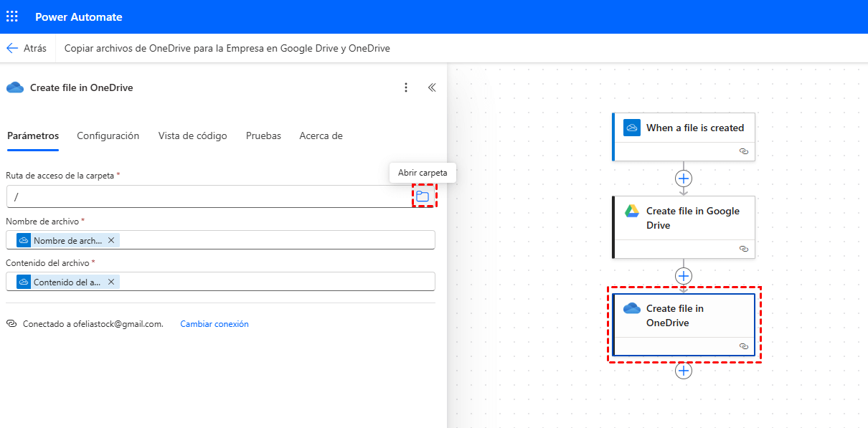Switch to the Configuración tab

(x=108, y=135)
